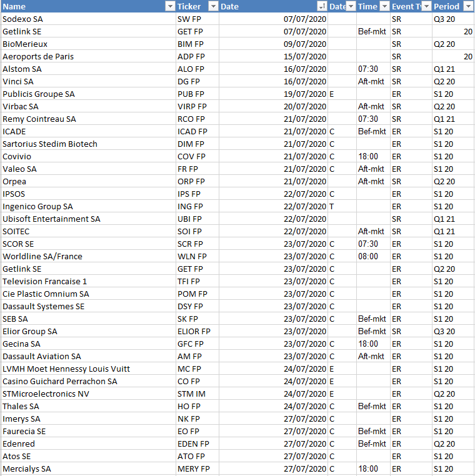Viewport: 475px width, 476px height.
Task: Open the Ticker column filter dropdown
Action: (x=214, y=6)
